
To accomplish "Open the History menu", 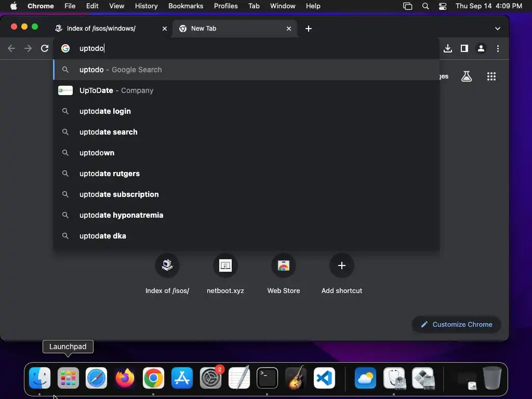I will pos(146,6).
